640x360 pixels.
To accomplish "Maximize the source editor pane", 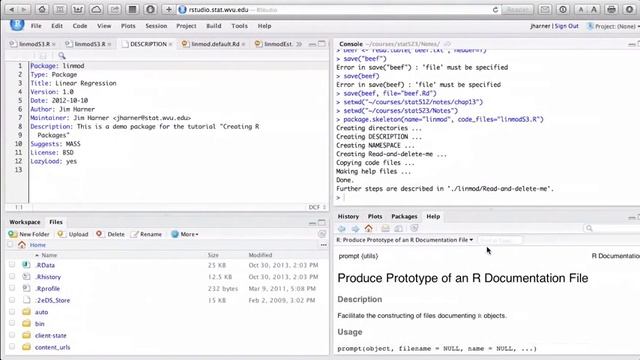I will (x=322, y=44).
